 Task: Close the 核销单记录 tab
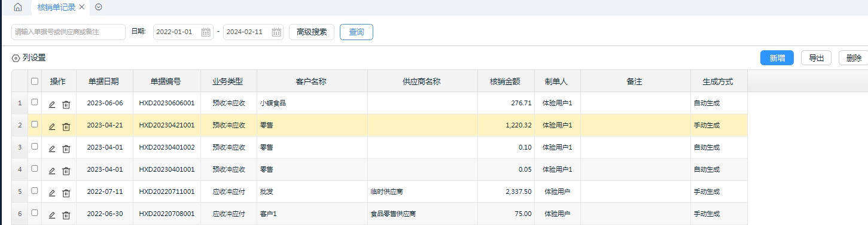point(81,7)
